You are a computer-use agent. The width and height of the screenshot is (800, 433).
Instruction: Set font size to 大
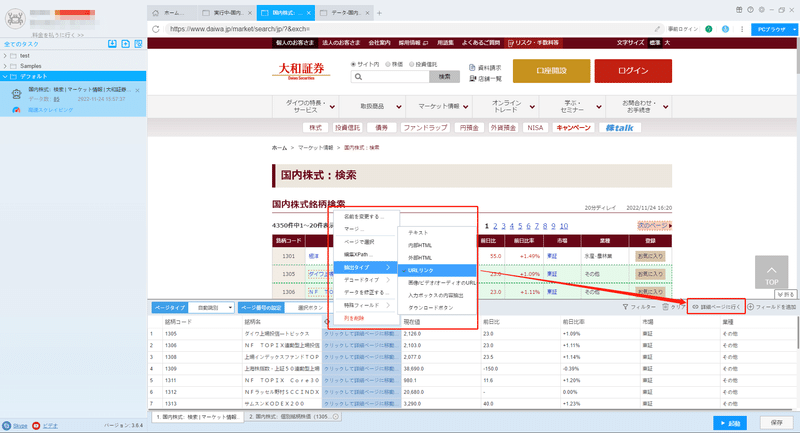[x=667, y=43]
